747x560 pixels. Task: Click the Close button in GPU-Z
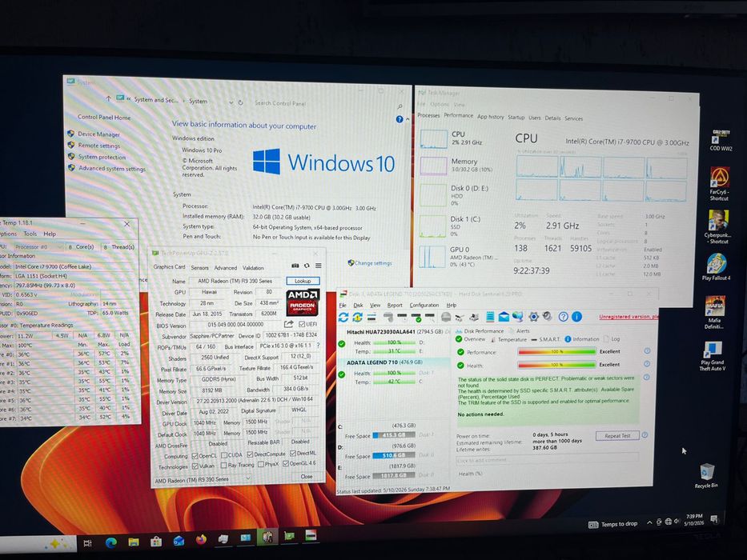pyautogui.click(x=307, y=476)
